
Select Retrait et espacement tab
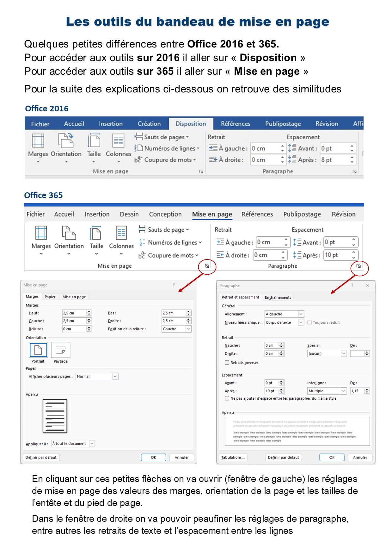tap(240, 297)
